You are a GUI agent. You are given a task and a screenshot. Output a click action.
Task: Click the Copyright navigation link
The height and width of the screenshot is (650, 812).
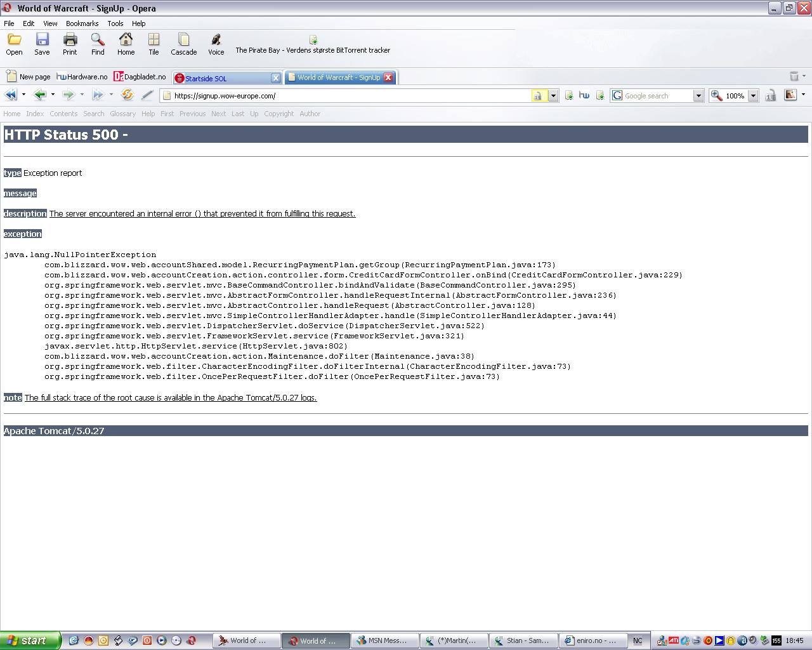coord(279,114)
